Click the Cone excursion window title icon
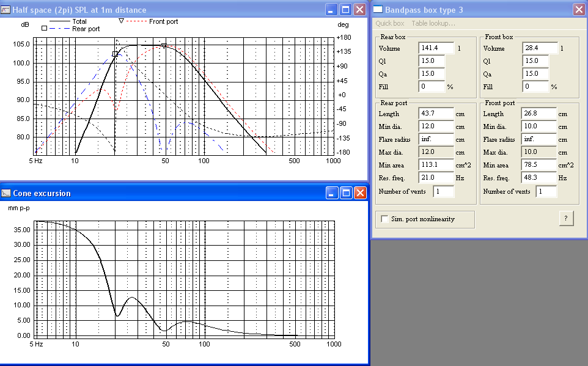The width and height of the screenshot is (588, 366). coord(6,193)
